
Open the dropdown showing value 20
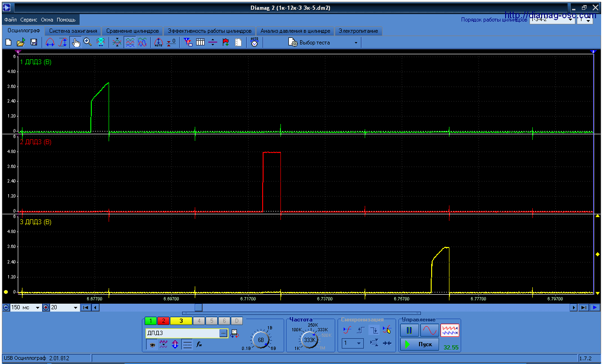click(65, 307)
